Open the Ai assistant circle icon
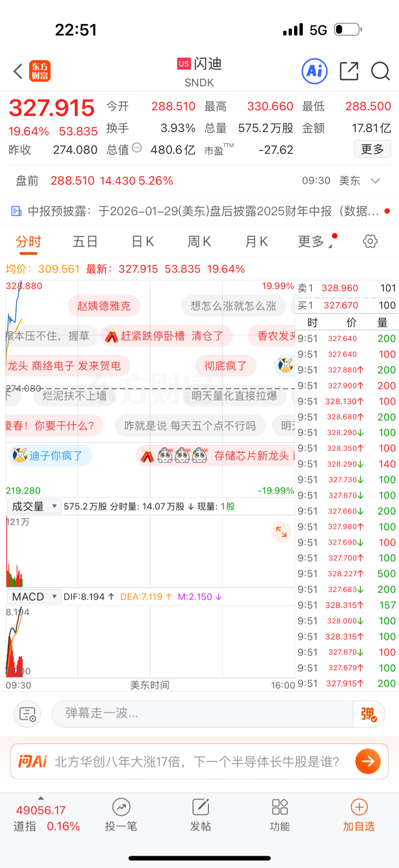This screenshot has height=868, width=399. [314, 71]
